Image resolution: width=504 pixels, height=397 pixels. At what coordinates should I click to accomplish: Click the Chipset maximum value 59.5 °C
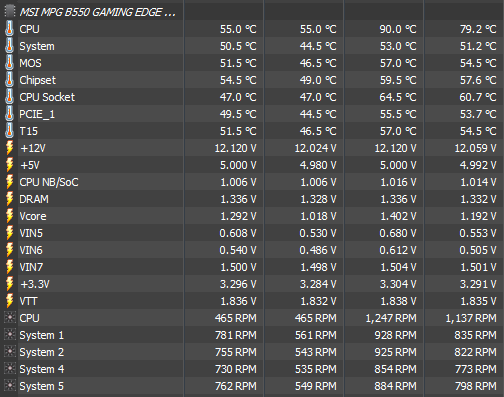tap(398, 80)
